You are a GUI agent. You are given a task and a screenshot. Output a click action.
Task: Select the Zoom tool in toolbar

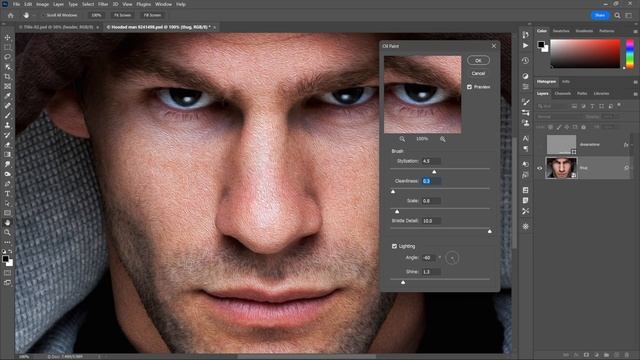[7, 233]
